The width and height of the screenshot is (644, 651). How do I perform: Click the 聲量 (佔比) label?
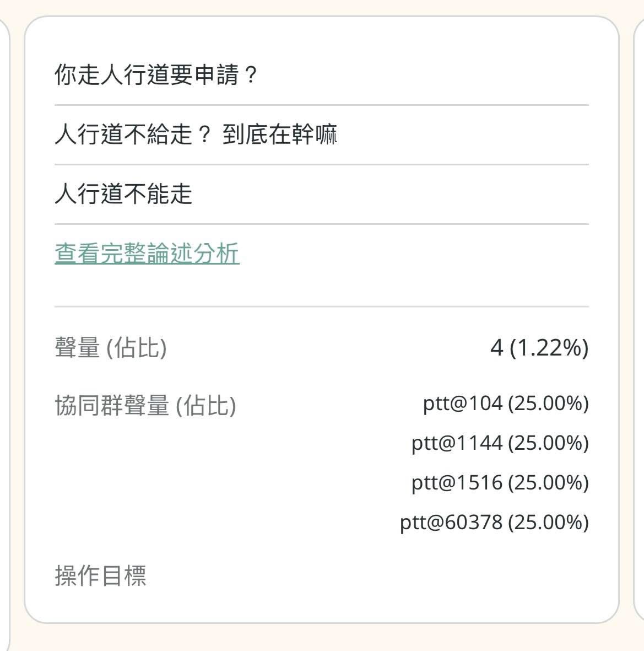pos(111,348)
